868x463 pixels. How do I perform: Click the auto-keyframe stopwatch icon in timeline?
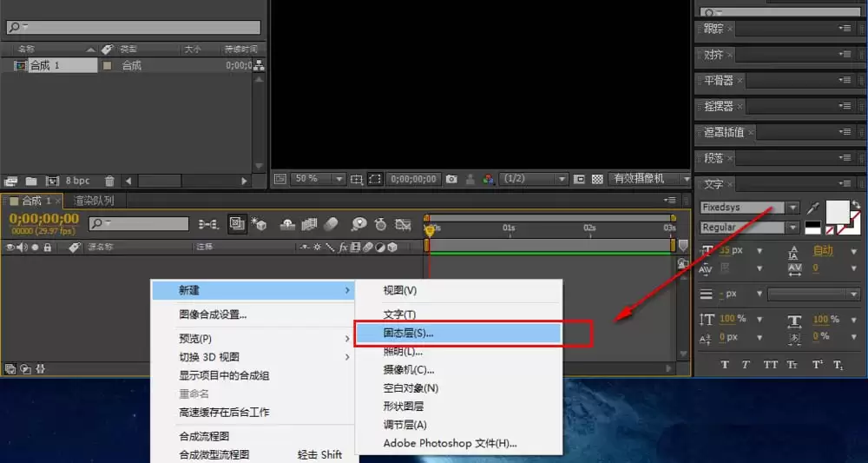(380, 224)
